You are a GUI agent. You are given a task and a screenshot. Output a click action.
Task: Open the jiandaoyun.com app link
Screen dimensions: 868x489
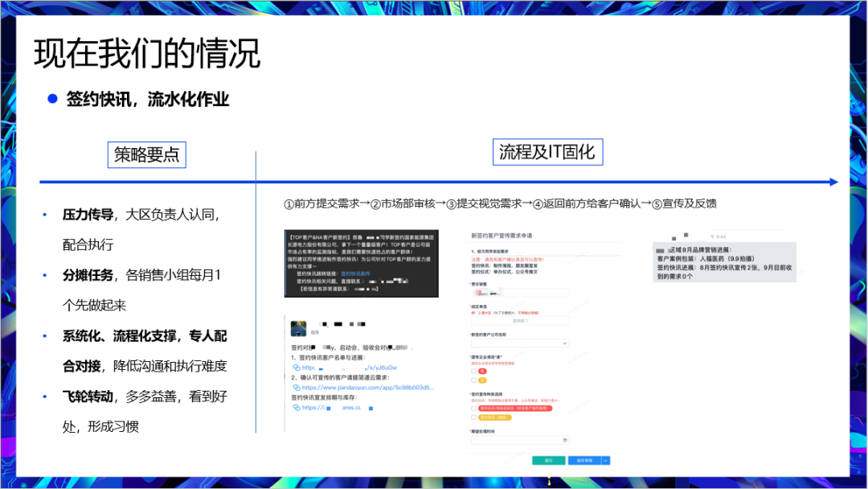(368, 388)
